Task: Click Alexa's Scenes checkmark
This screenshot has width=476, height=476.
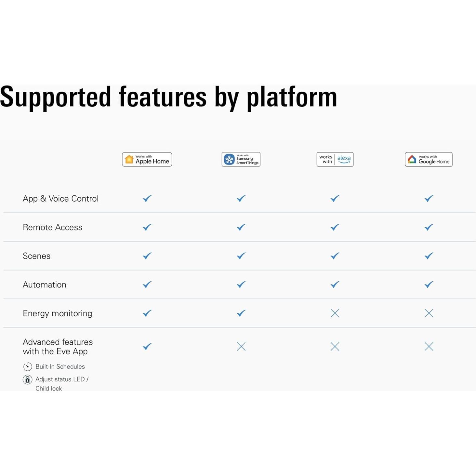Action: 335,256
